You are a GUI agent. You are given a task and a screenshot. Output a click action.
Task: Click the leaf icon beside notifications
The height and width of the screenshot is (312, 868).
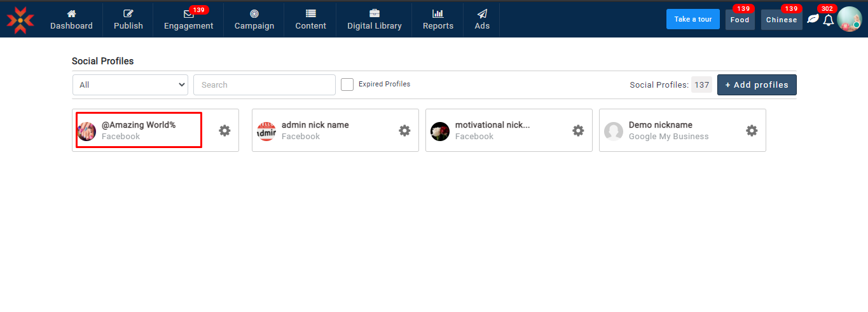click(813, 19)
